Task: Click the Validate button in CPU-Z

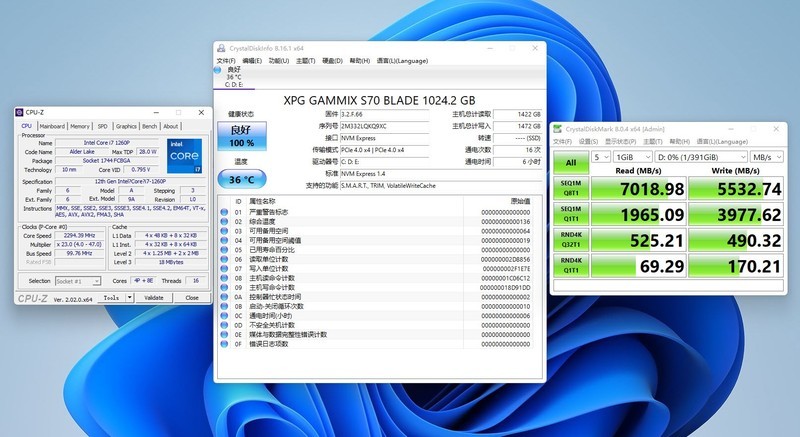Action: tap(154, 297)
